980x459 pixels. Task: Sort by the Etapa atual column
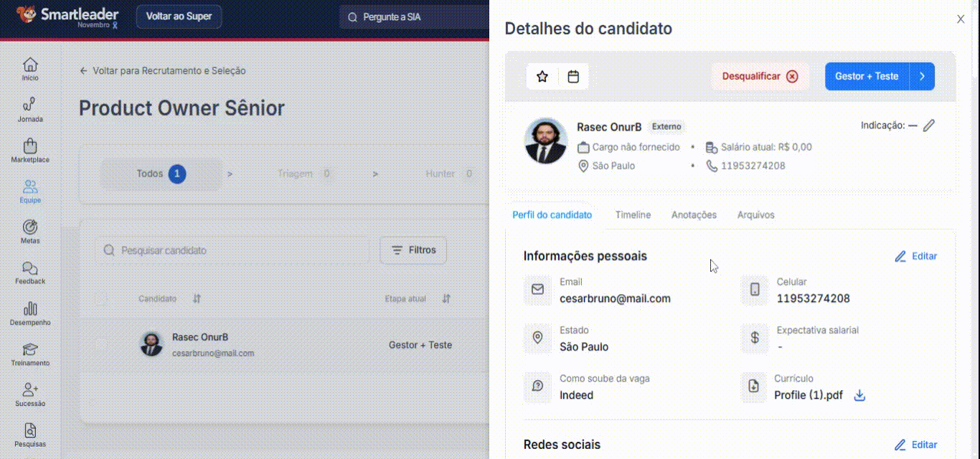[x=446, y=298]
